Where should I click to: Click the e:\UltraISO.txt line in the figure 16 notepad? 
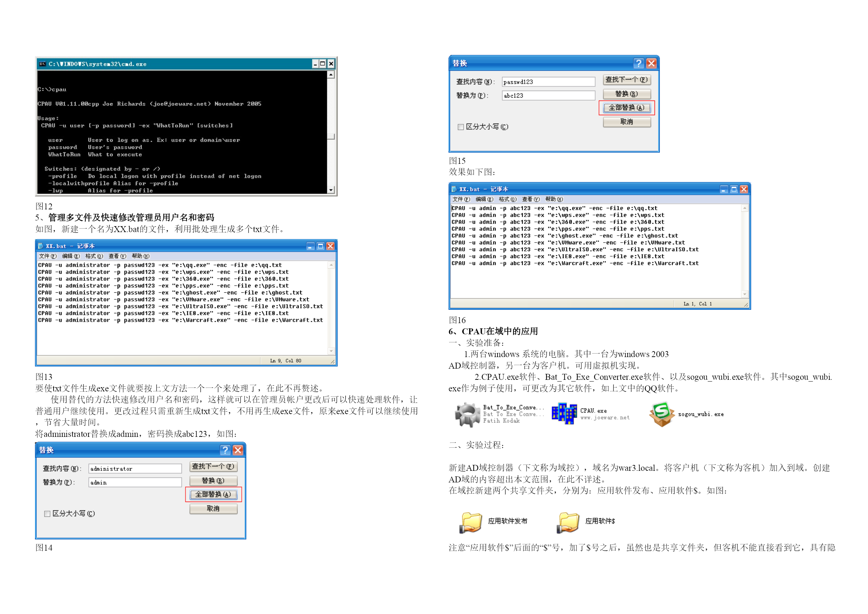575,249
